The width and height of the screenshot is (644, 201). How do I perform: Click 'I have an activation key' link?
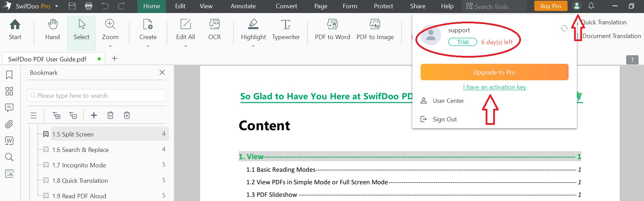[495, 87]
